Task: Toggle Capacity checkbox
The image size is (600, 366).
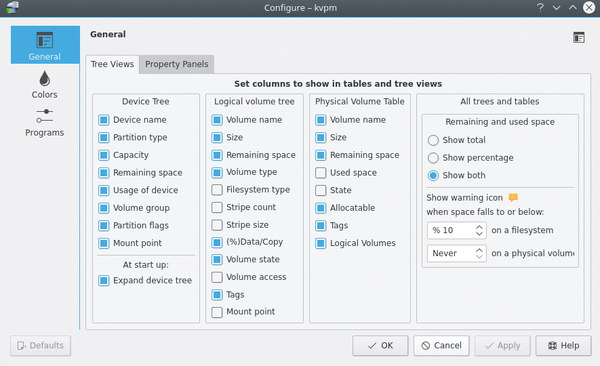Action: coord(104,155)
